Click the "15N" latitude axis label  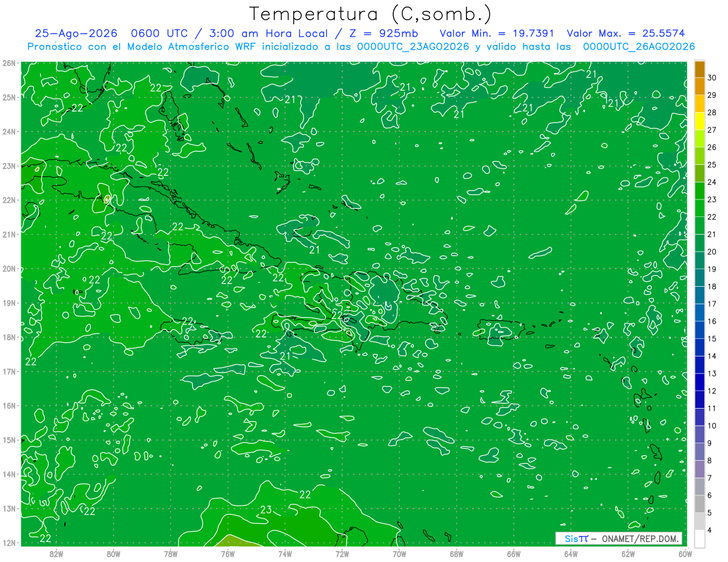tap(9, 440)
